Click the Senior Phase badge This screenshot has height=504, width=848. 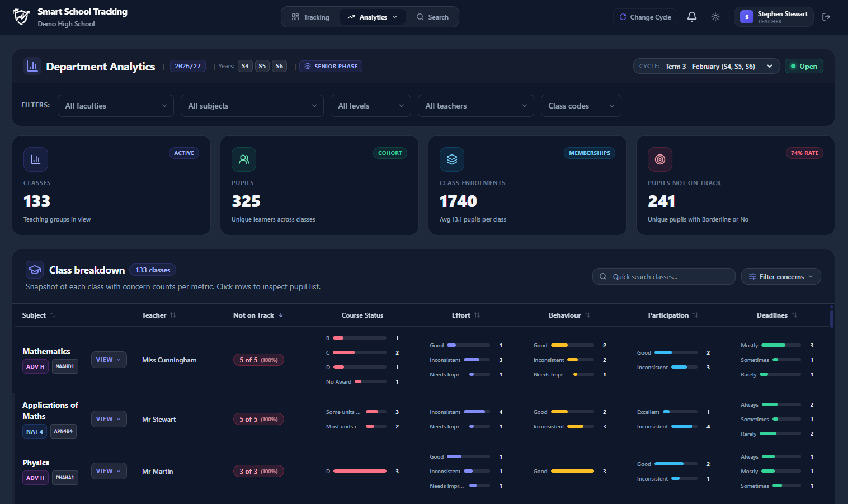331,66
